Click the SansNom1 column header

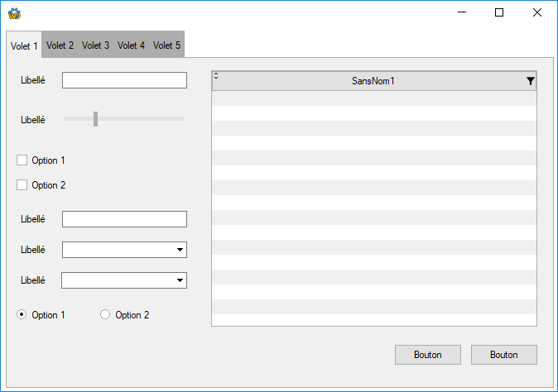click(x=373, y=81)
